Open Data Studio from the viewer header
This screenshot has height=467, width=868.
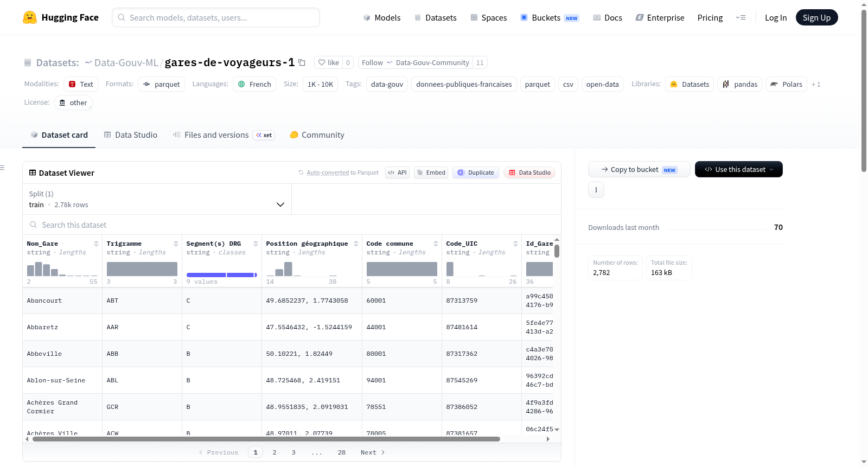click(529, 172)
